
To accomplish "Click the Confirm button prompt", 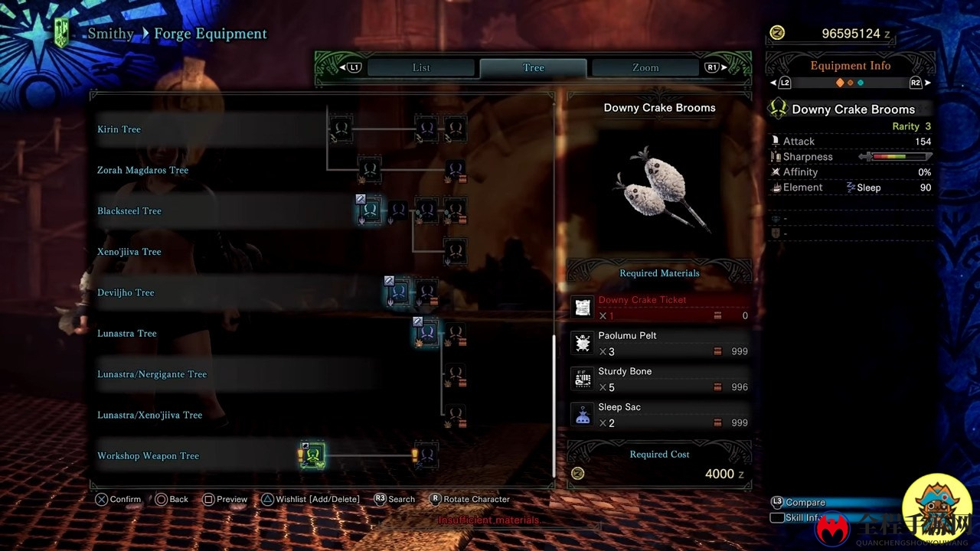I will coord(118,499).
